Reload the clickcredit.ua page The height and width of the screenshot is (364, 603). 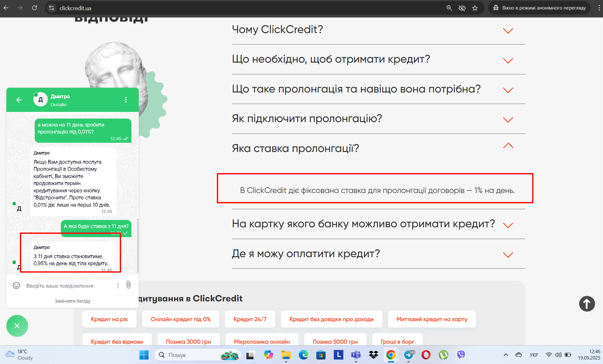click(35, 8)
